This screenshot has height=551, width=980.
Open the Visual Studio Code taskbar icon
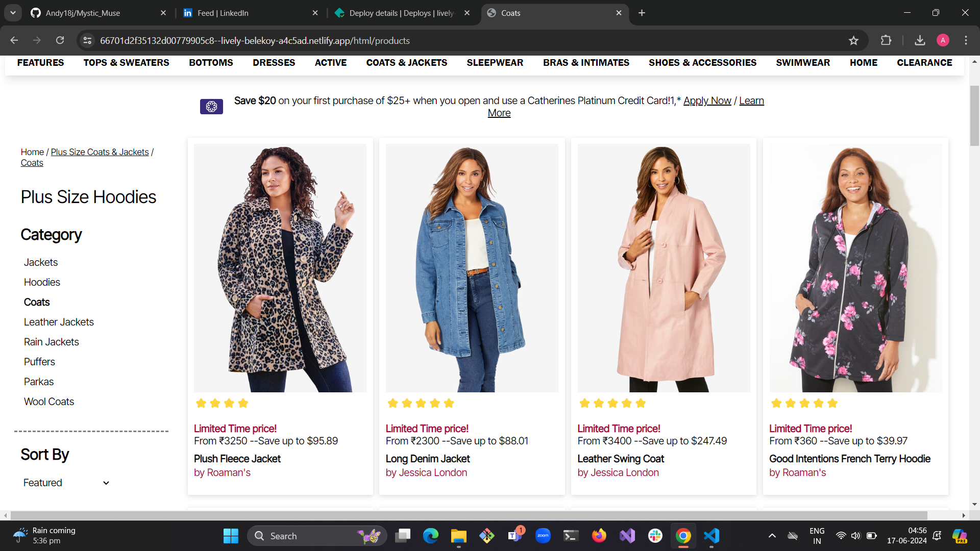[x=712, y=536]
